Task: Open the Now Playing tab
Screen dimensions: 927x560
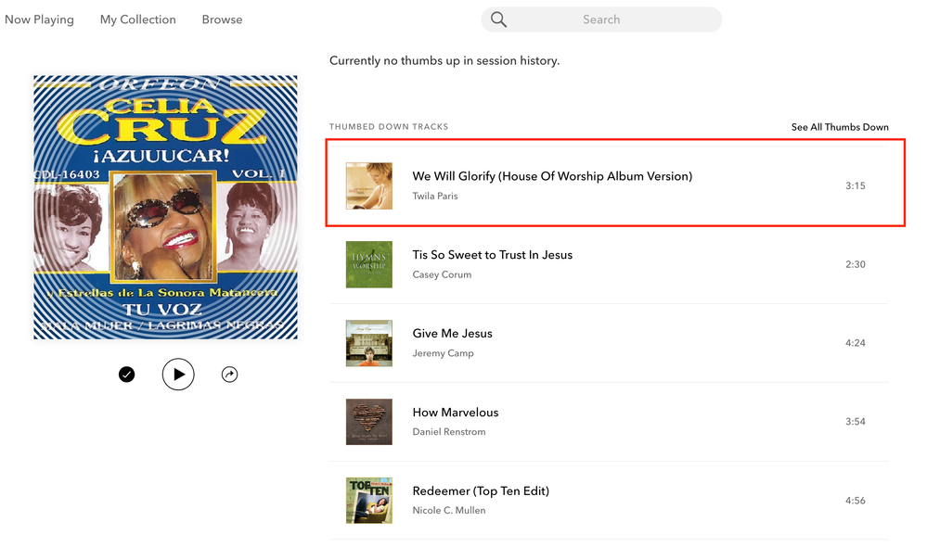Action: coord(39,19)
